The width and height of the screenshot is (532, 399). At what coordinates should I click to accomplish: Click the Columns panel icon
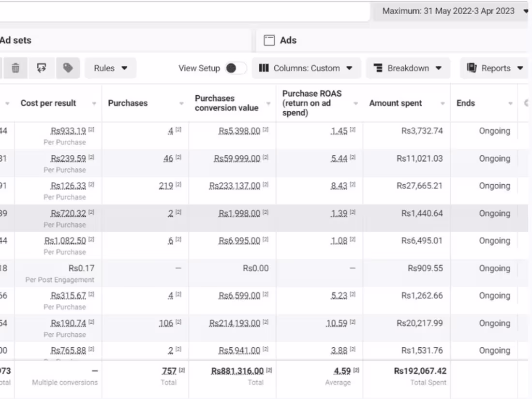tap(264, 68)
